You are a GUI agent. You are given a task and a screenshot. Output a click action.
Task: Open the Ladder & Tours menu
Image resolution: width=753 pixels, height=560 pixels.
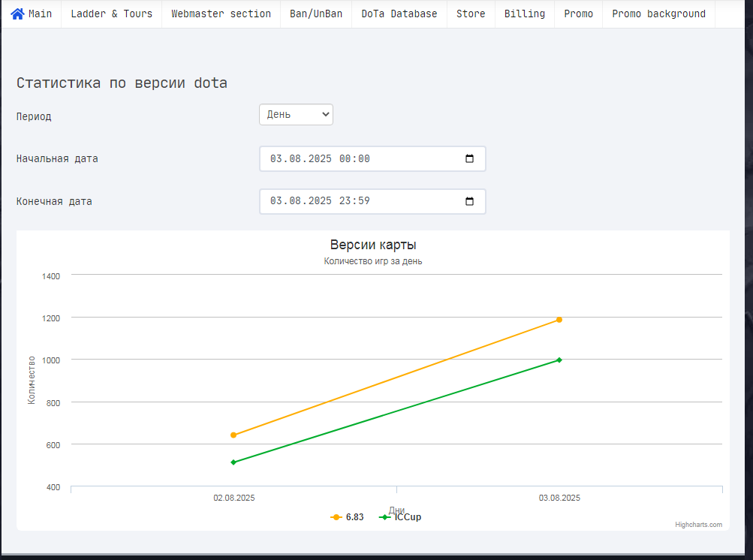pyautogui.click(x=111, y=14)
